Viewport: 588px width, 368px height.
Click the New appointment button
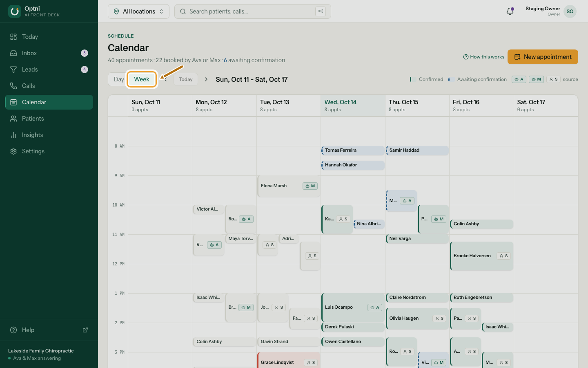[543, 57]
